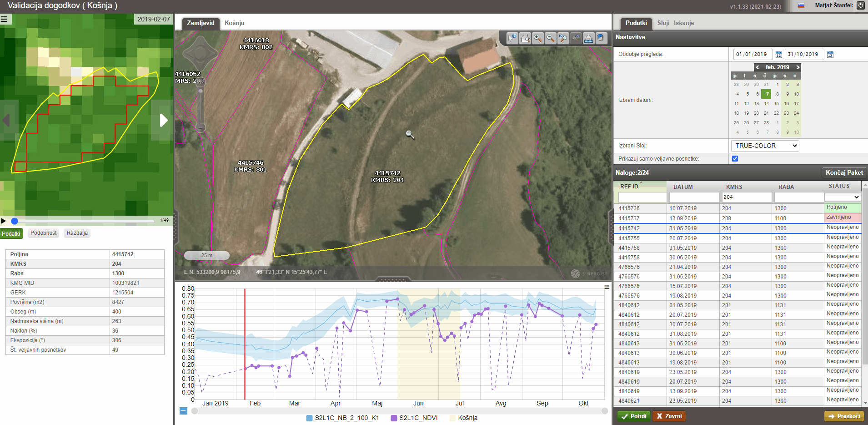
Task: Select table row 4415755 dated 20.07.2019
Action: 738,238
